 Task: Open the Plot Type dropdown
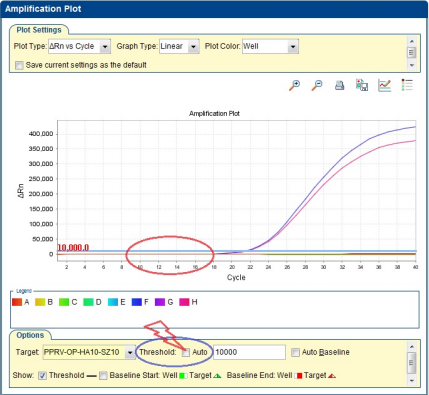[105, 46]
